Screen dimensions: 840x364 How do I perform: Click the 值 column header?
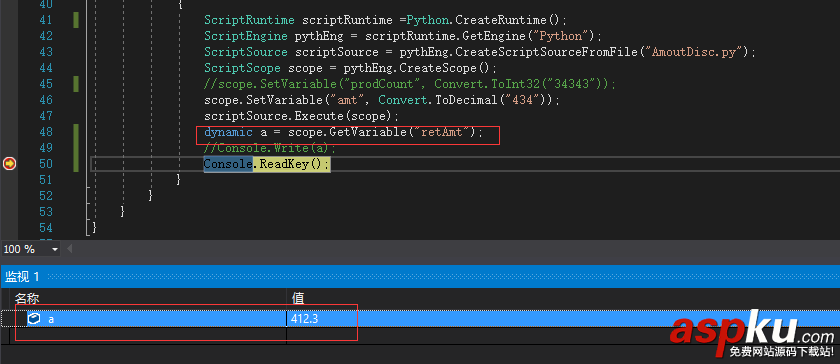tap(298, 298)
